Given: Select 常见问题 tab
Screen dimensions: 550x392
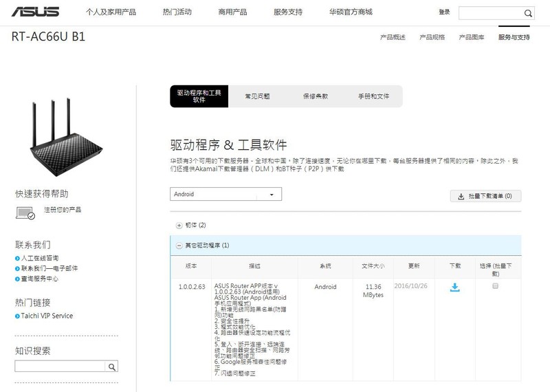Looking at the screenshot, I should point(257,96).
